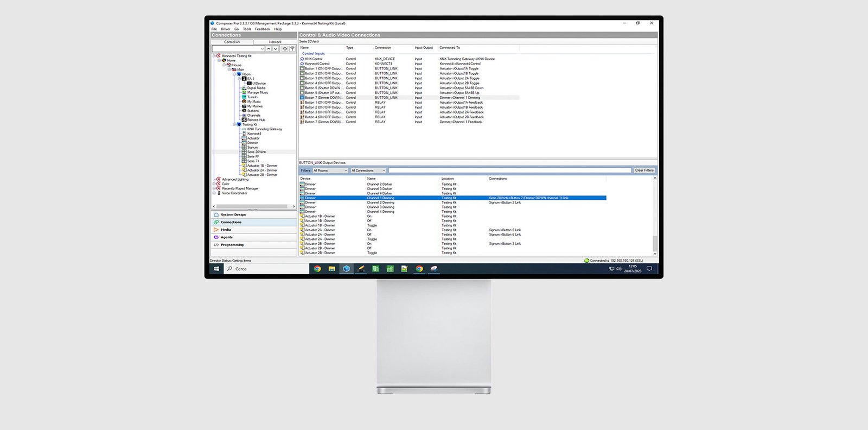Sort connections by Connected To column
The image size is (868, 430).
tap(478, 48)
